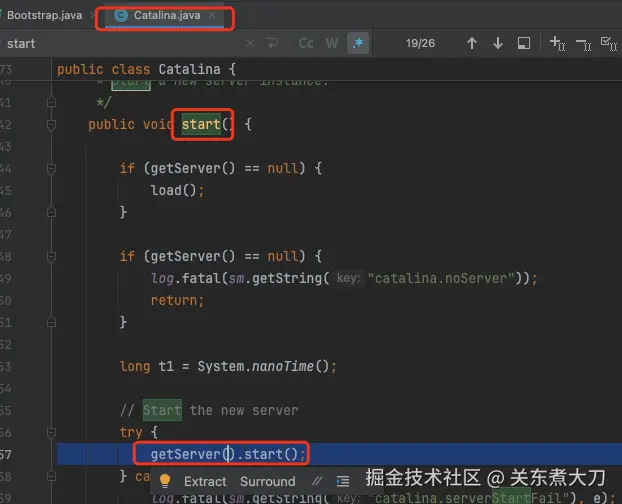This screenshot has height=504, width=622.
Task: Toggle Regex search option
Action: tap(357, 43)
